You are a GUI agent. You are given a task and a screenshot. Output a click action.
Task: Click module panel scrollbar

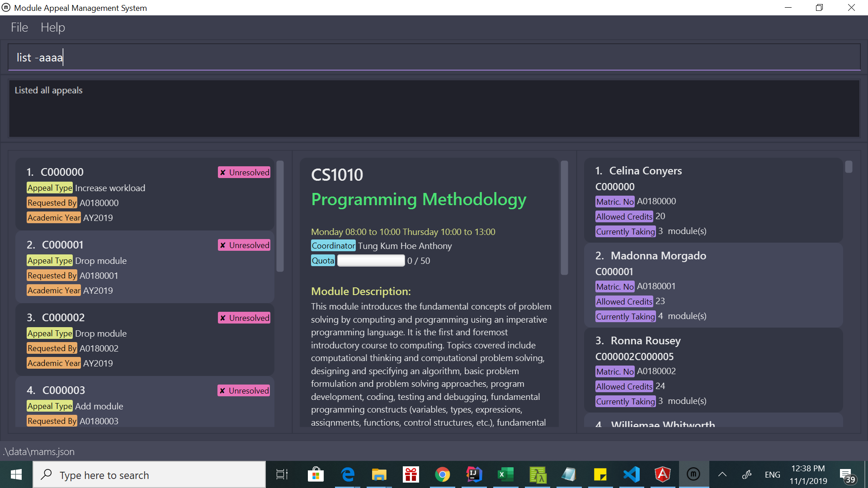tap(564, 218)
